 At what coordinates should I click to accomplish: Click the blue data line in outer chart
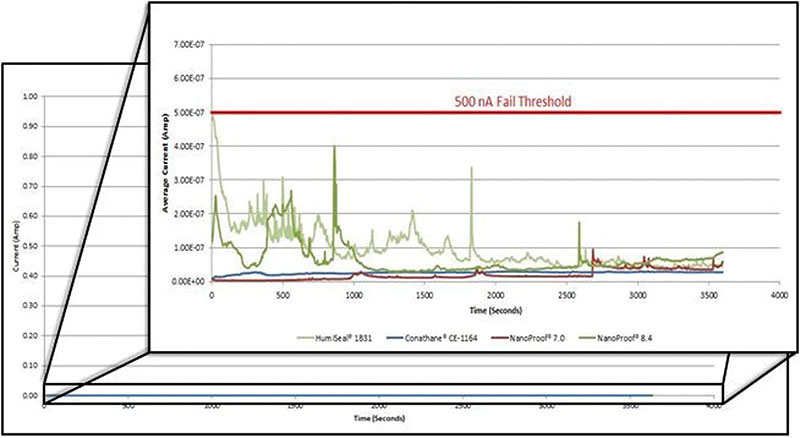point(349,396)
